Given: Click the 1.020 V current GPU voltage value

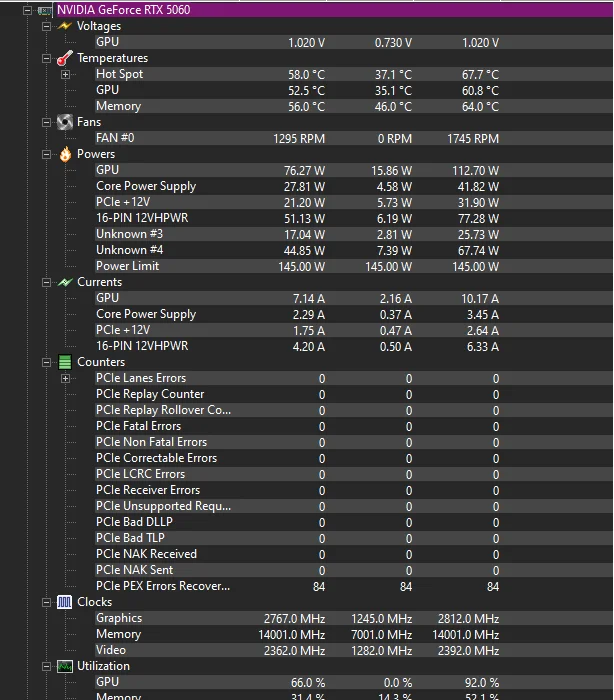Looking at the screenshot, I should tap(306, 43).
